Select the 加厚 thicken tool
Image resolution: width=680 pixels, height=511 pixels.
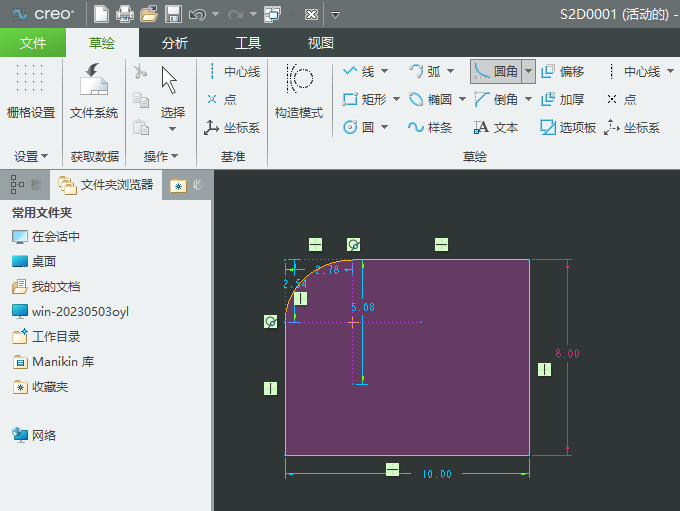coord(562,99)
